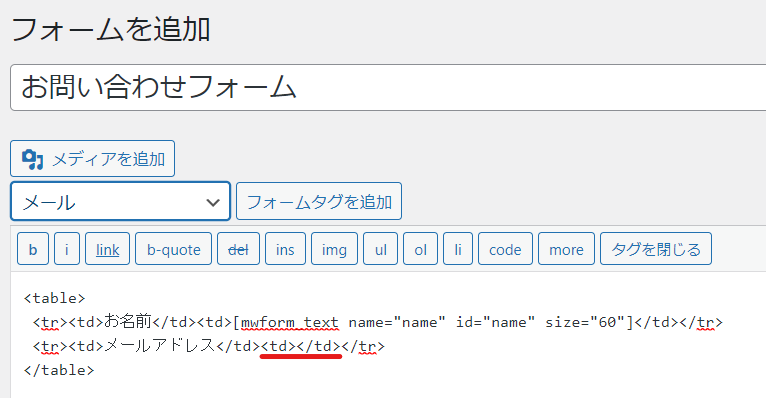
Task: Apply strikethrough with the del button
Action: pyautogui.click(x=238, y=249)
